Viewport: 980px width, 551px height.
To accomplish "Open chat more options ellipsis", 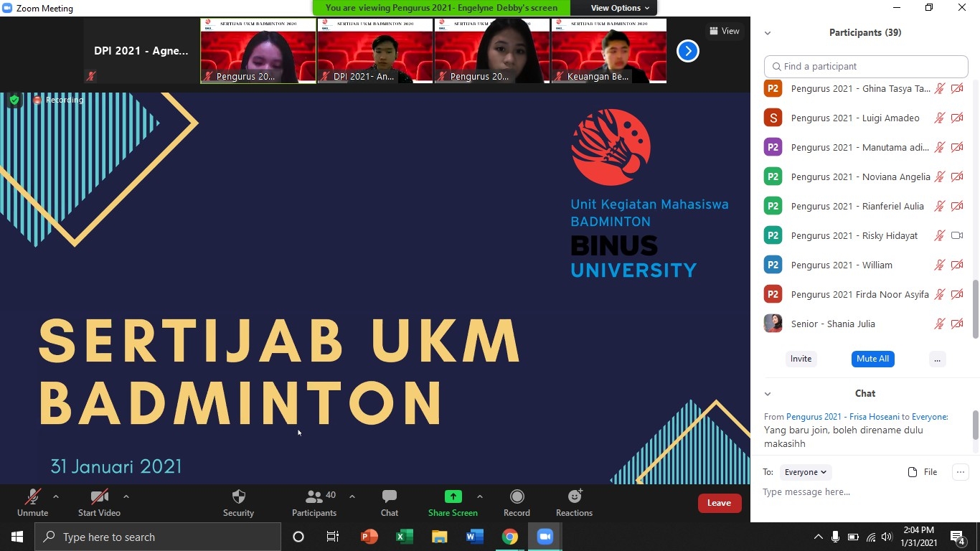I will [960, 472].
